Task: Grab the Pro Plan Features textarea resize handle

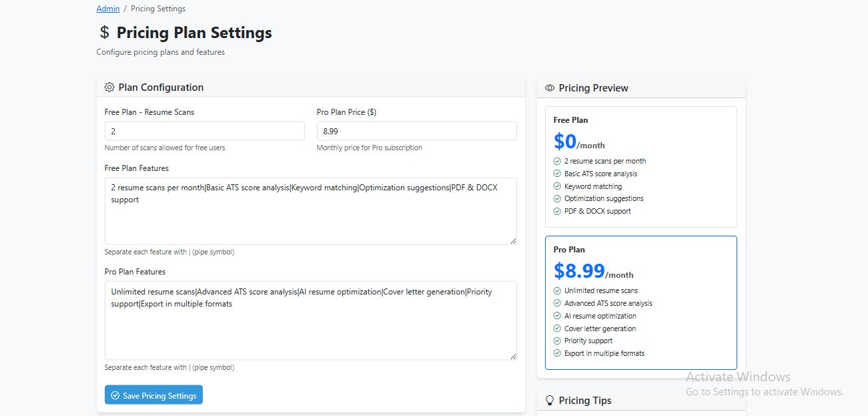Action: click(513, 357)
